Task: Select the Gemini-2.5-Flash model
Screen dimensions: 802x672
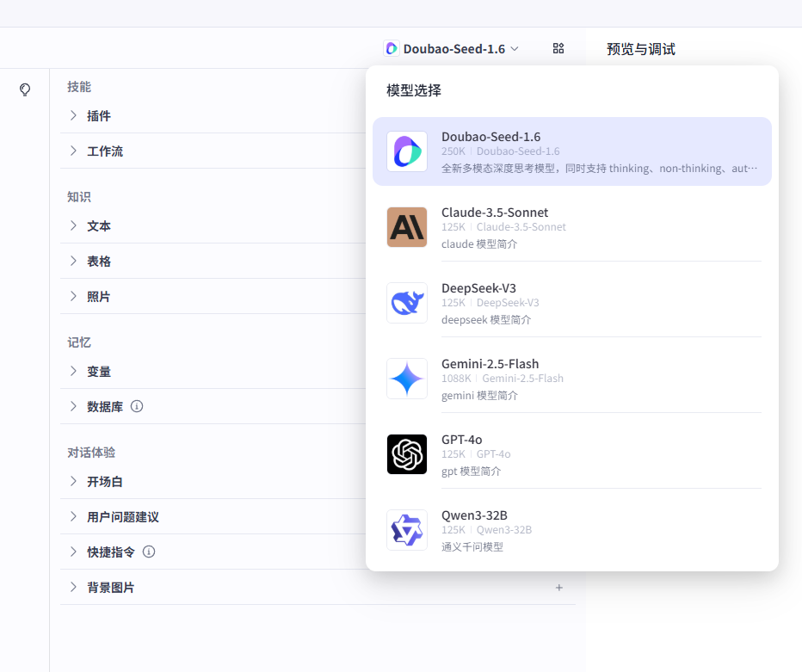Action: click(572, 379)
